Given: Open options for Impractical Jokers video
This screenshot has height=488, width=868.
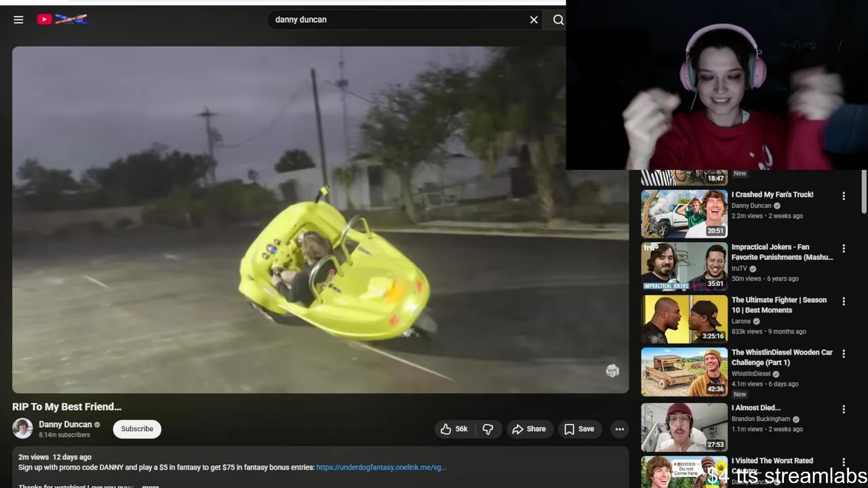Looking at the screenshot, I should pyautogui.click(x=844, y=249).
